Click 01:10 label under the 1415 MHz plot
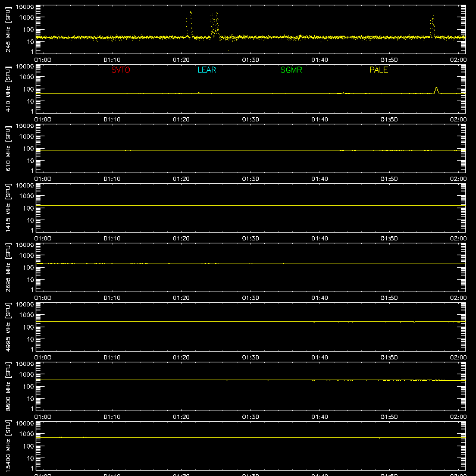 [x=112, y=239]
